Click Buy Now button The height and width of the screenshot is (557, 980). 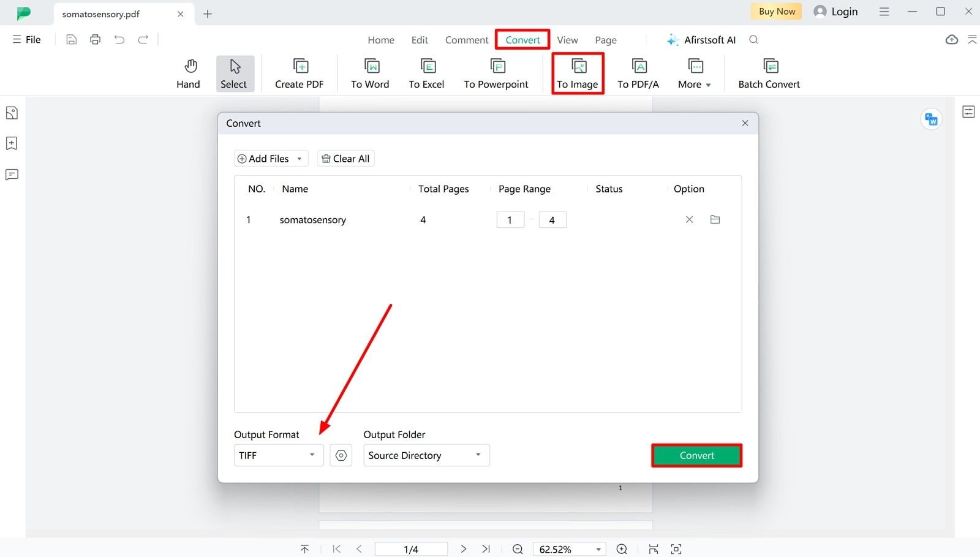tap(777, 12)
